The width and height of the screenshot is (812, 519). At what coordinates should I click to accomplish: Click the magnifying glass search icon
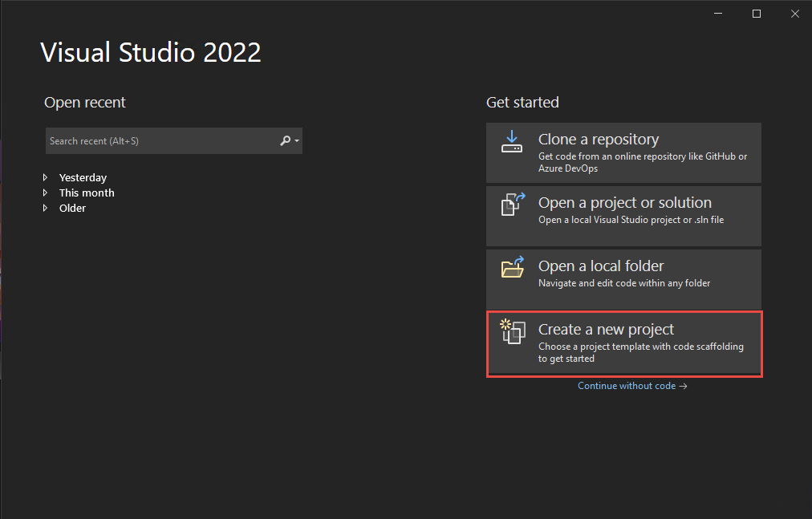tap(285, 141)
